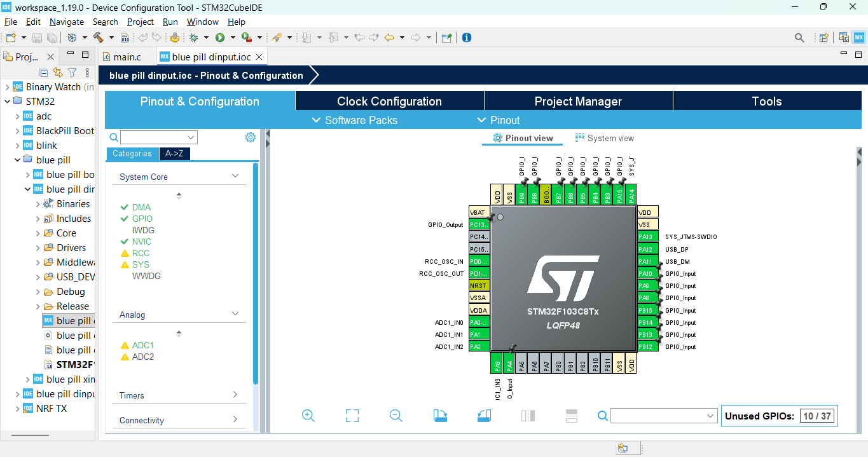Toggle the PA8 GPIO_Input pin
The image size is (868, 457).
pos(647,297)
